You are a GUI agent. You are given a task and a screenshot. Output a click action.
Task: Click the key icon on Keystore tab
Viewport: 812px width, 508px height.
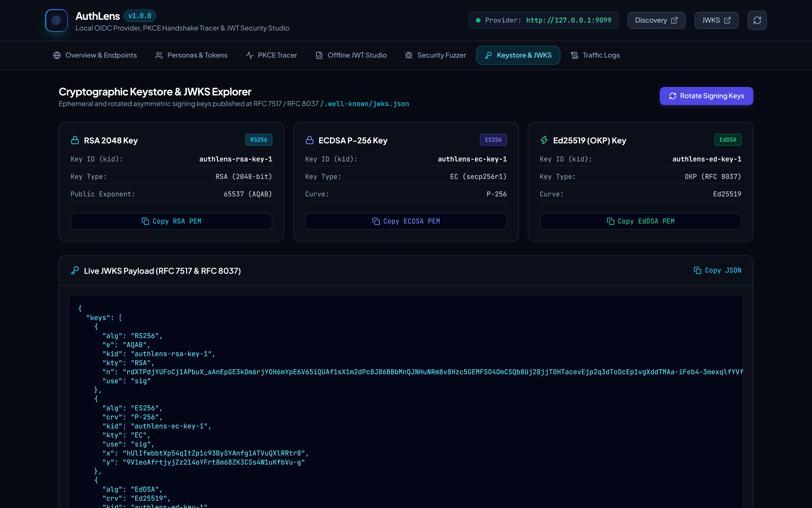(488, 55)
